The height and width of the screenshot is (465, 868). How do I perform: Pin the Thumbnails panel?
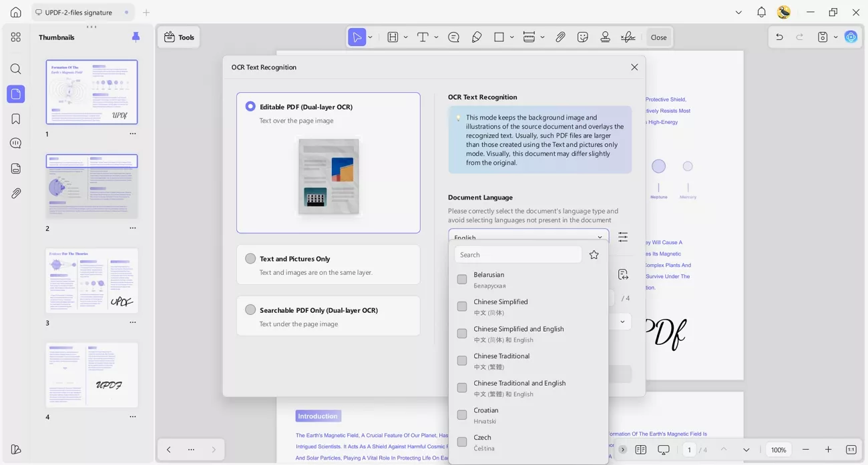tap(136, 37)
